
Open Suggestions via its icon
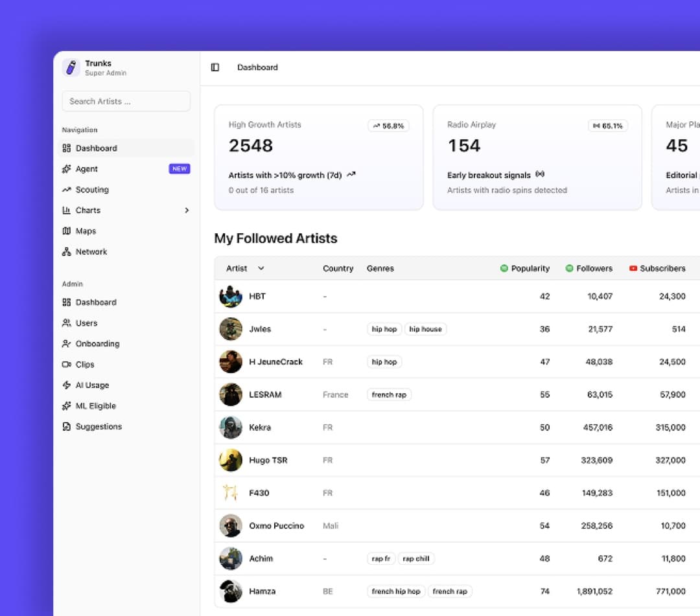67,426
